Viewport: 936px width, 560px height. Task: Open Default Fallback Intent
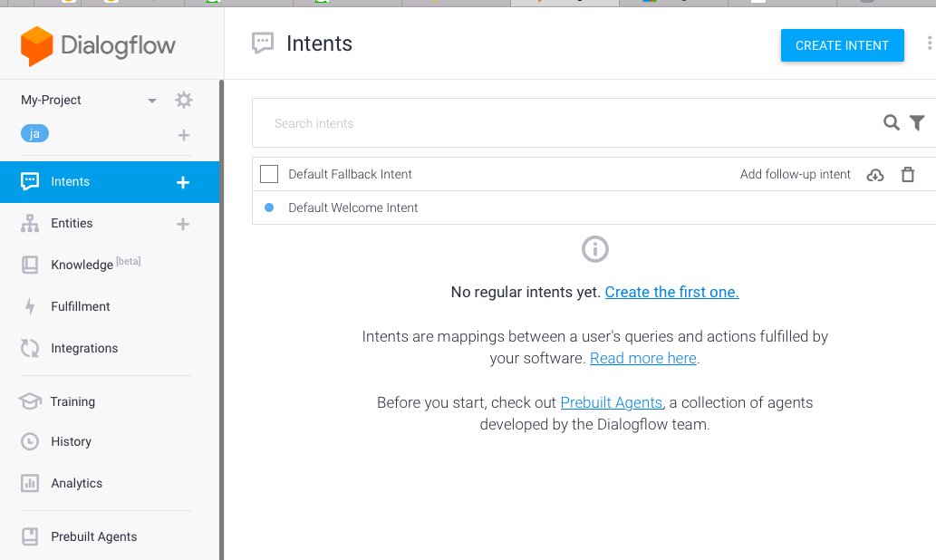point(350,174)
